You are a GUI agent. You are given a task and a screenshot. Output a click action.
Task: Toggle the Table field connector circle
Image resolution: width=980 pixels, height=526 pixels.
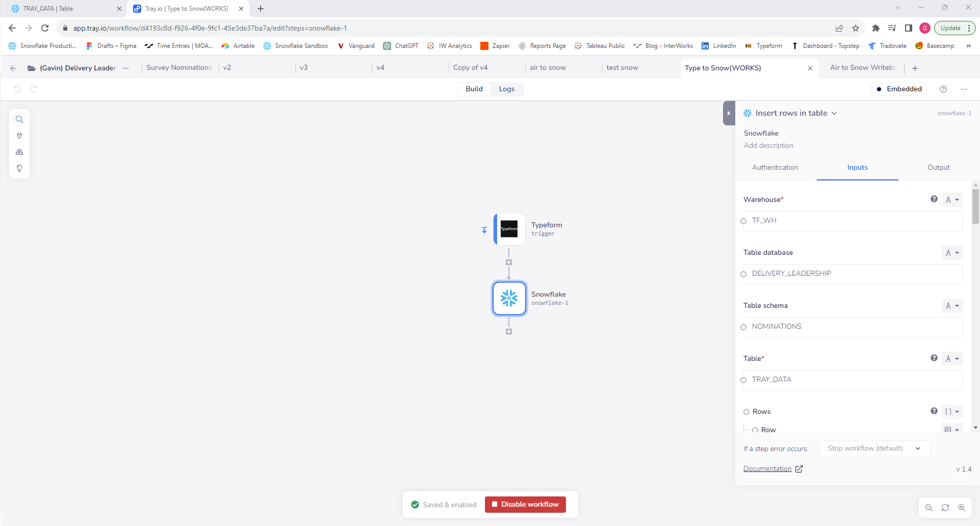(x=743, y=380)
